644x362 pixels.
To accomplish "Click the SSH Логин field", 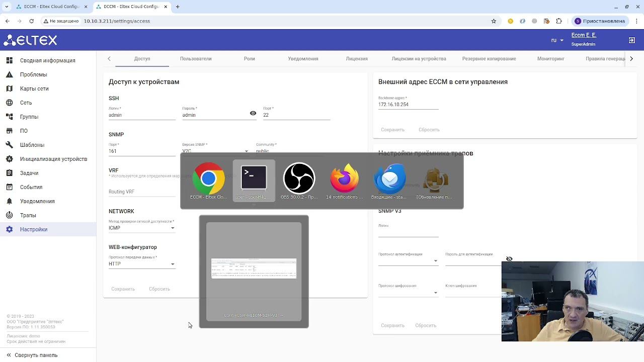I will point(142,115).
